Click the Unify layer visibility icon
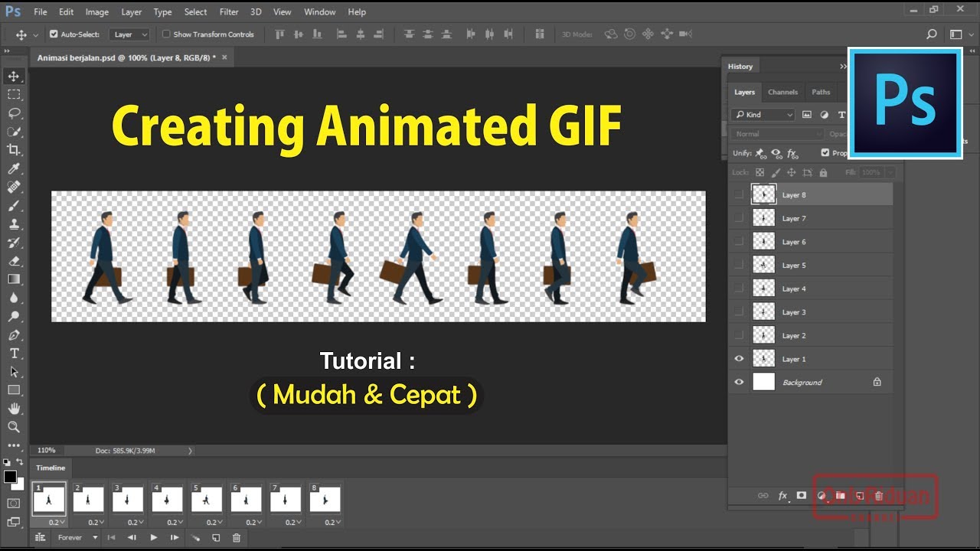980x551 pixels. pos(776,153)
